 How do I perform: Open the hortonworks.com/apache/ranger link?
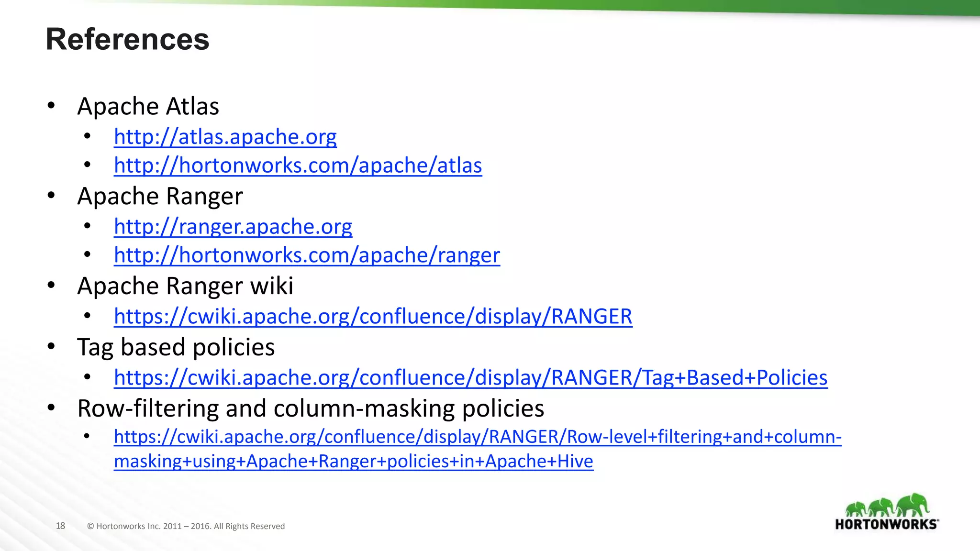(x=307, y=255)
